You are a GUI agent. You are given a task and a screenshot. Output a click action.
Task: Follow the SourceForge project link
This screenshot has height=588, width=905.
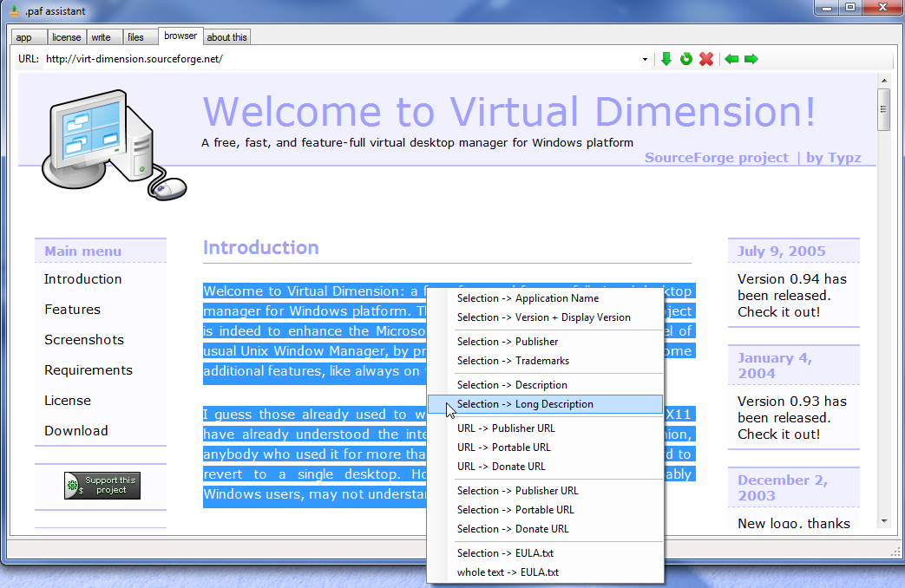[x=716, y=158]
